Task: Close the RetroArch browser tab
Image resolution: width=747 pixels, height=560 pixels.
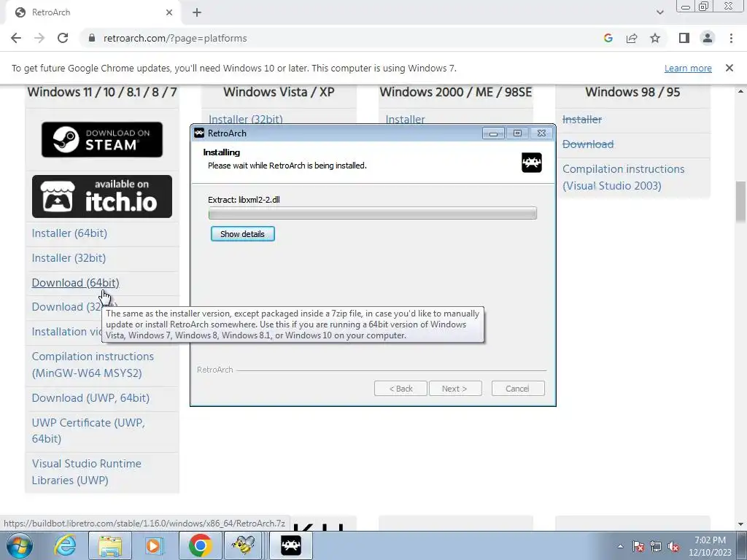Action: 169,12
